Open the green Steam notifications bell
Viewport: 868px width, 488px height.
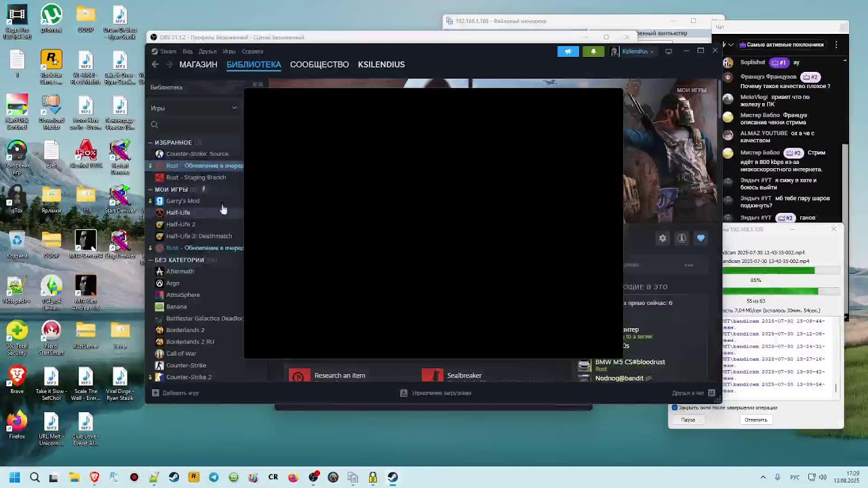593,52
